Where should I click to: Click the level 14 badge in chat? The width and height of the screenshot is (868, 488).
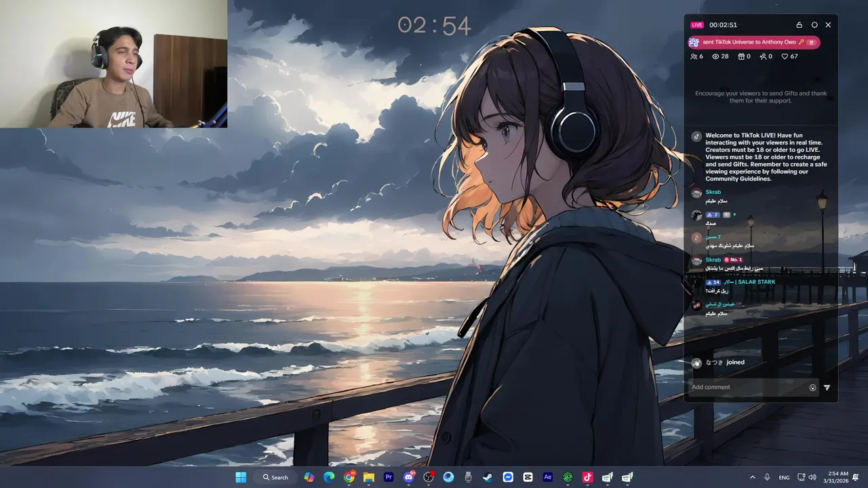pyautogui.click(x=712, y=282)
